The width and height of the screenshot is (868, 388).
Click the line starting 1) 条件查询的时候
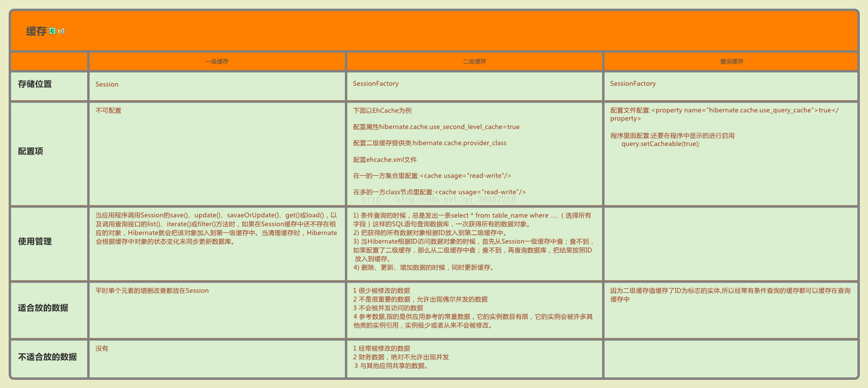click(472, 220)
